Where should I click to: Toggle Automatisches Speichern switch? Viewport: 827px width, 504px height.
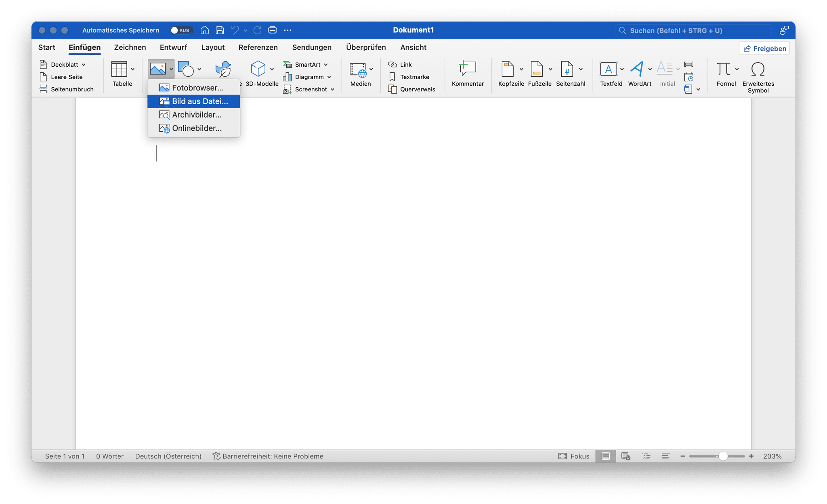click(181, 30)
